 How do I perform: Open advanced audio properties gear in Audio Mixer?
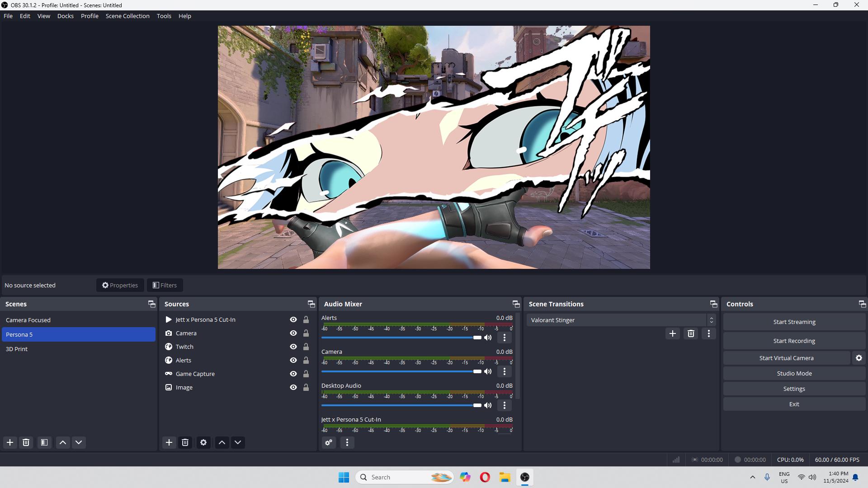click(x=329, y=442)
